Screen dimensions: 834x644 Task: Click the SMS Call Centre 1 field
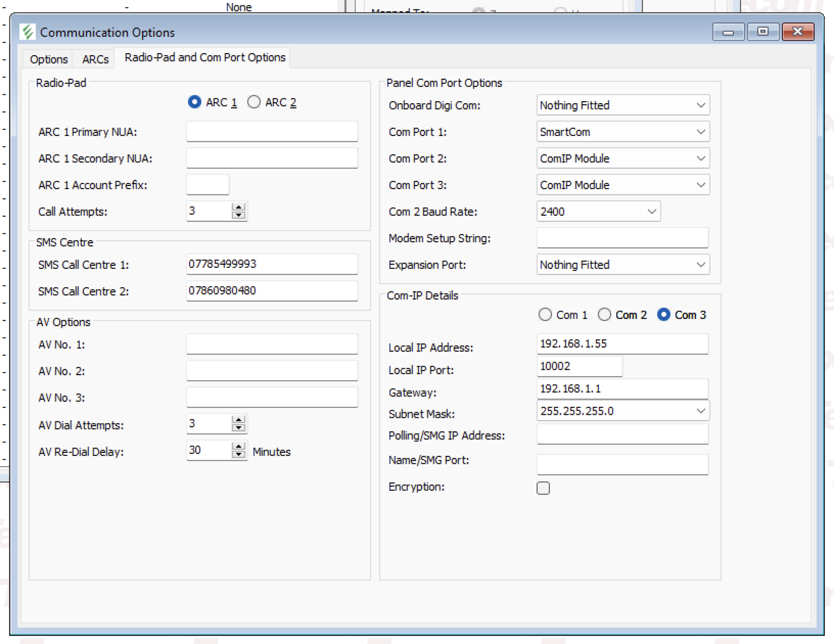pyautogui.click(x=272, y=264)
